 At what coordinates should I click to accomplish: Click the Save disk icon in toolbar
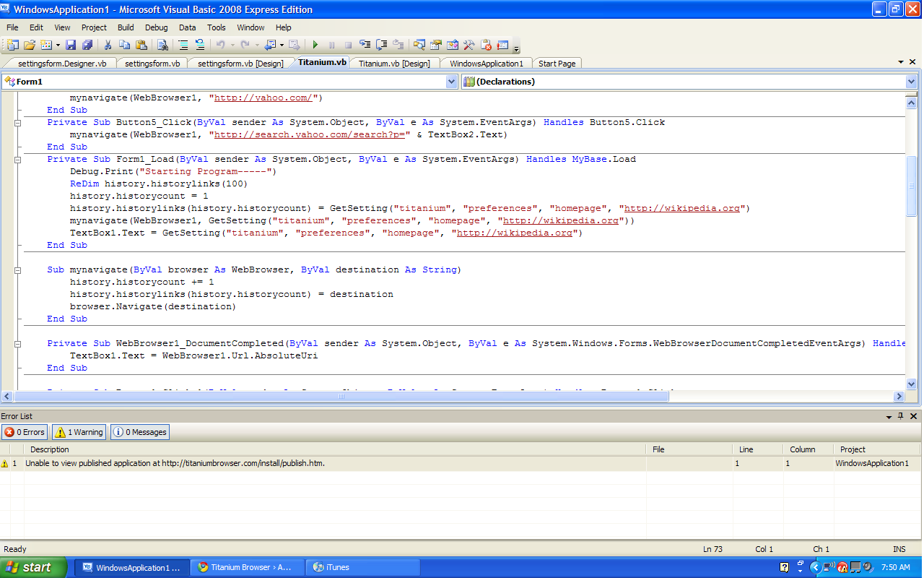[x=71, y=45]
